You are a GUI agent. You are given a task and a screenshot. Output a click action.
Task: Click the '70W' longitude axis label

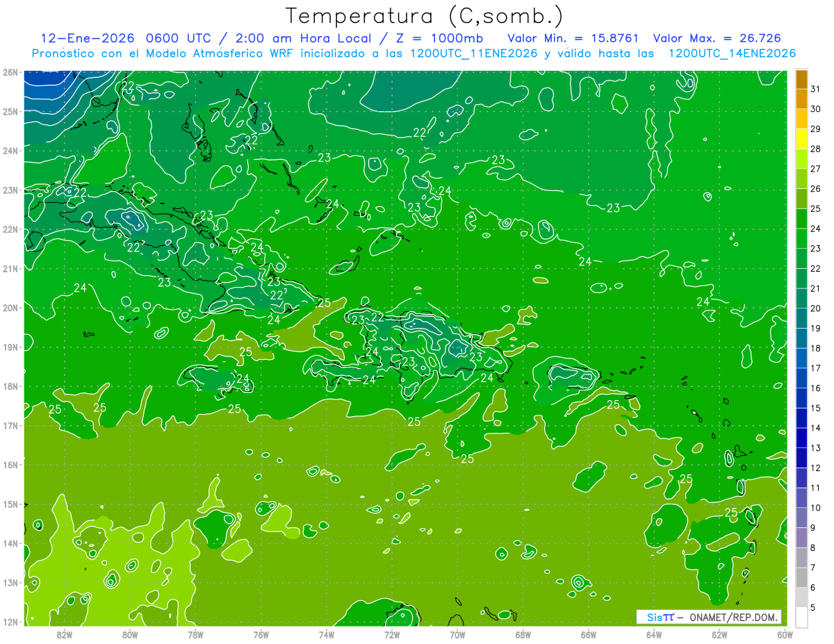(457, 634)
